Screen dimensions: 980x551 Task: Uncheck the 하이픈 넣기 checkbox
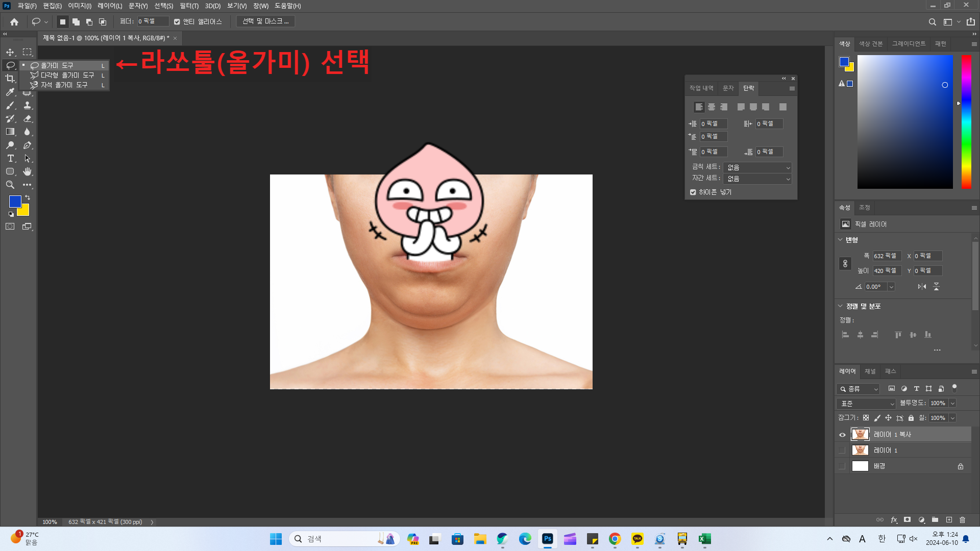[693, 192]
